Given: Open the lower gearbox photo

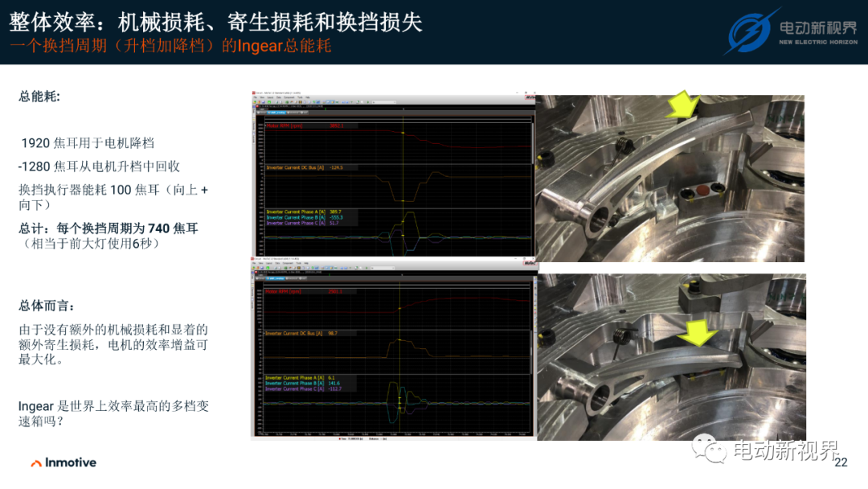Looking at the screenshot, I should pyautogui.click(x=671, y=357).
